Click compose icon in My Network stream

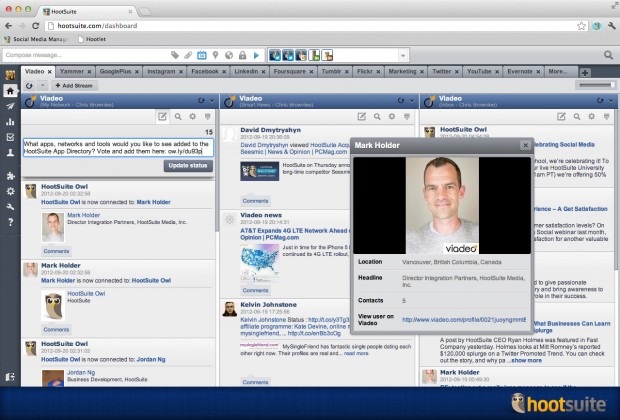pyautogui.click(x=162, y=116)
